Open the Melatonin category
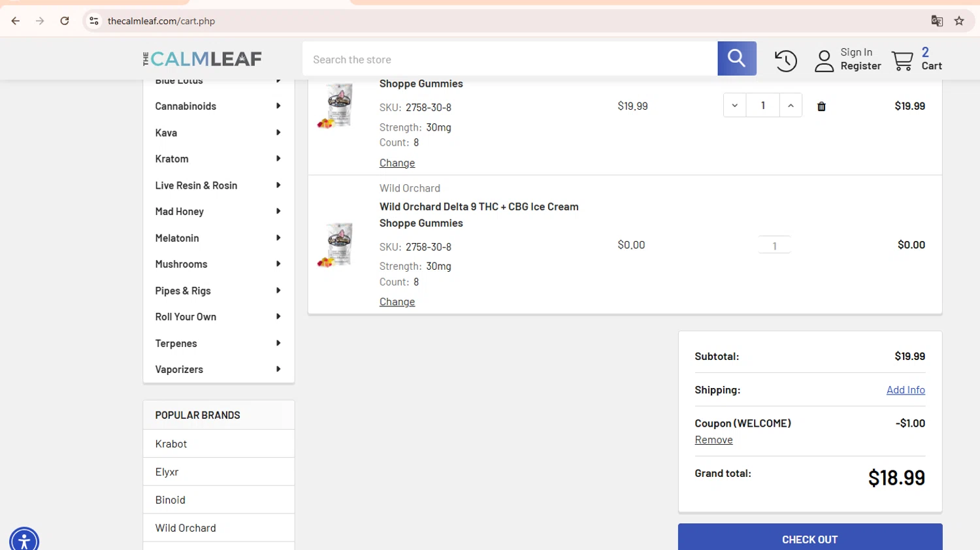Screen dimensions: 980x550 (177, 238)
